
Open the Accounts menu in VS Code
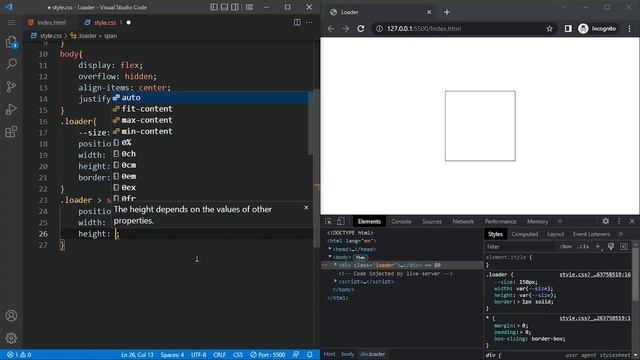(11, 316)
